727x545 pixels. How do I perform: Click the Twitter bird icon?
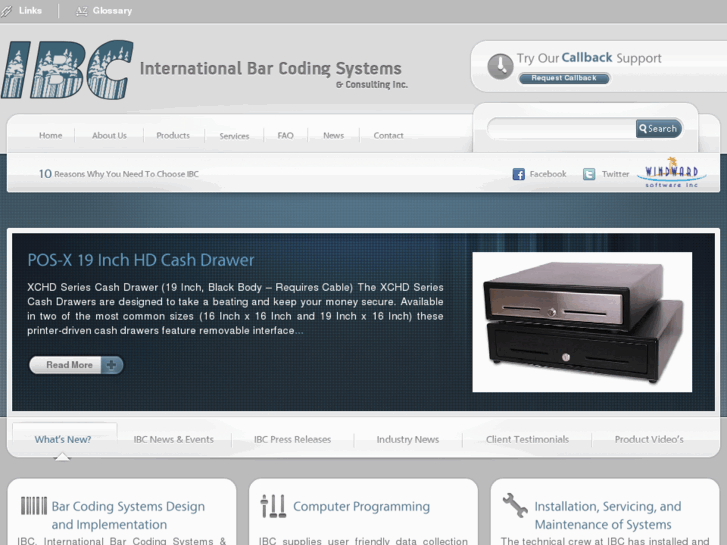[x=589, y=174]
